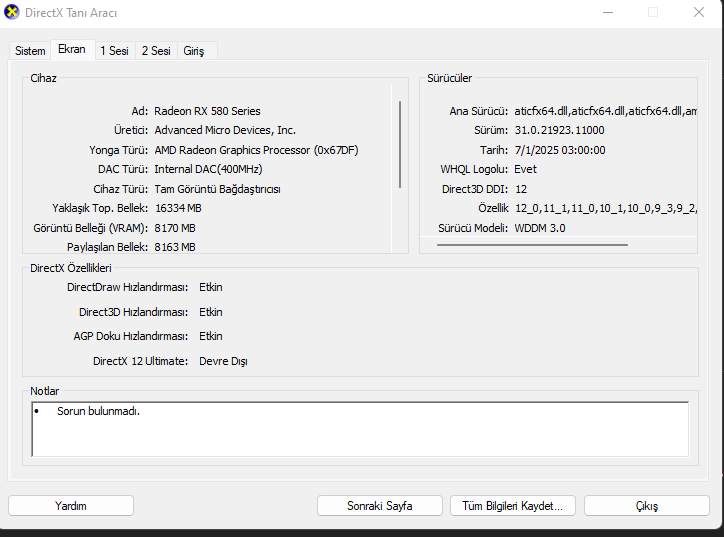Image resolution: width=724 pixels, height=537 pixels.
Task: Click the 'Sürücü Modeli:' label
Action: [473, 228]
